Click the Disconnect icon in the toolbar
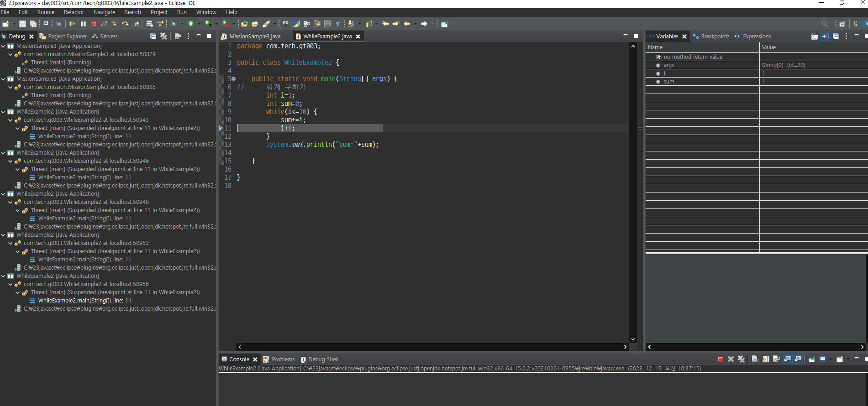Screen dimensions: 868x406 pos(104,24)
